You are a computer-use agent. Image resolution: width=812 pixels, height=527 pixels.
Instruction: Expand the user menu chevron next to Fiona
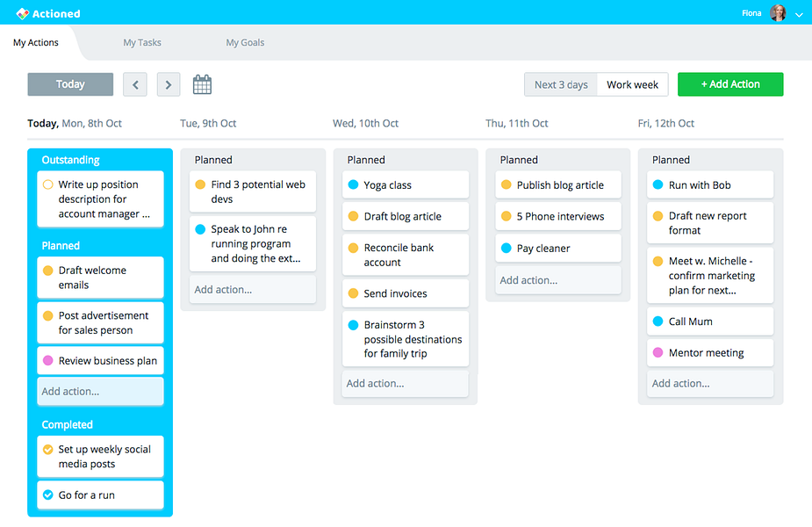coord(799,15)
